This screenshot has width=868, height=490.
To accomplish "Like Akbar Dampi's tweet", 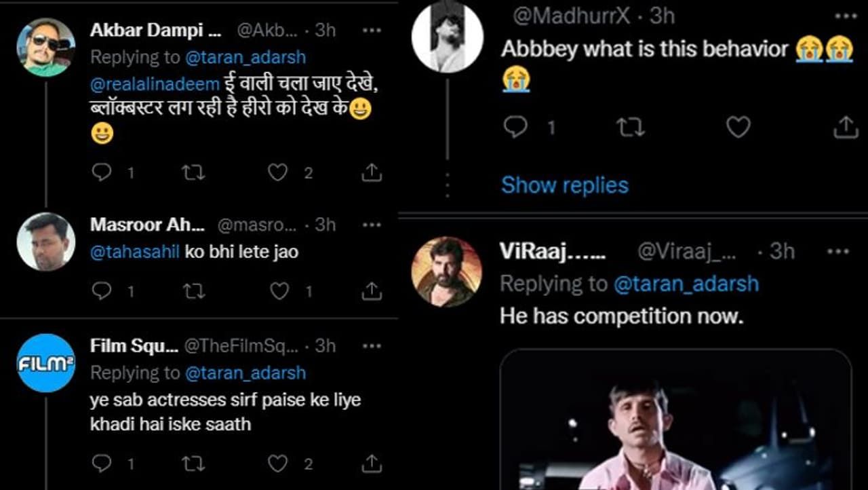I will (277, 173).
